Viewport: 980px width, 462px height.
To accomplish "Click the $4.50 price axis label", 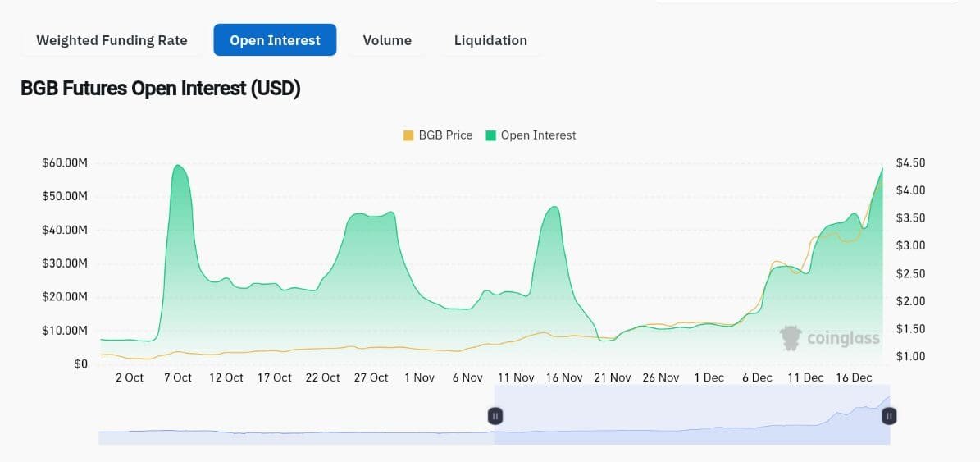I will tap(910, 163).
